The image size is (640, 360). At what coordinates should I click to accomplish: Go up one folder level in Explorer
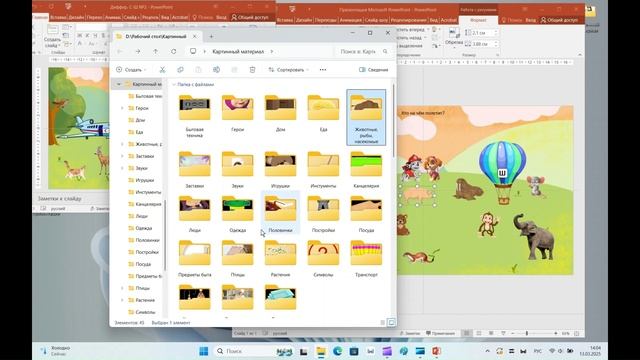[156, 51]
